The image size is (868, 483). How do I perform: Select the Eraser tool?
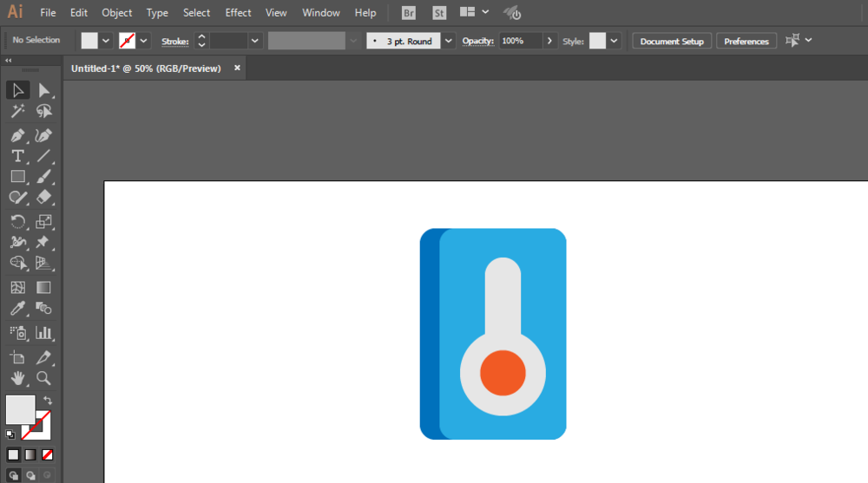43,198
